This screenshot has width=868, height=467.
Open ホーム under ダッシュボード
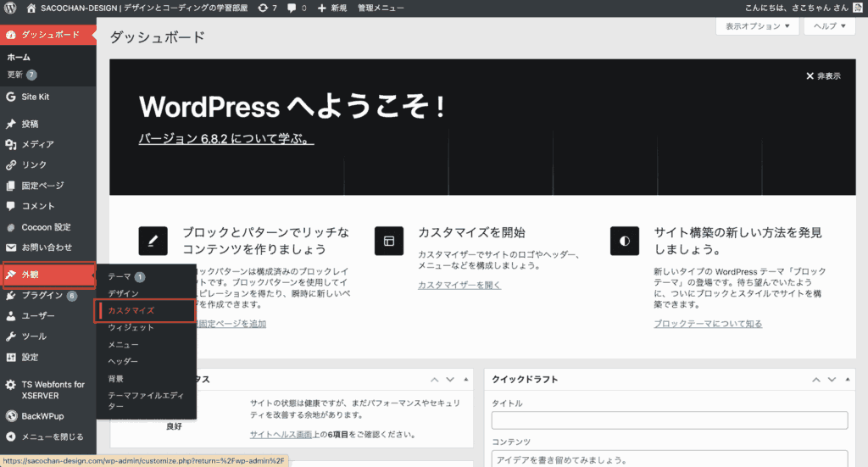19,57
